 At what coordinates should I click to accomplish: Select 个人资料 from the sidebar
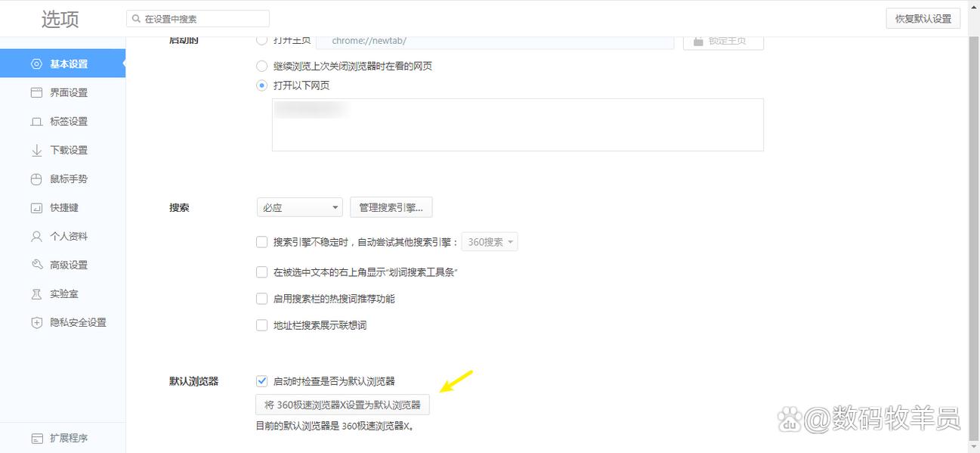coord(66,236)
